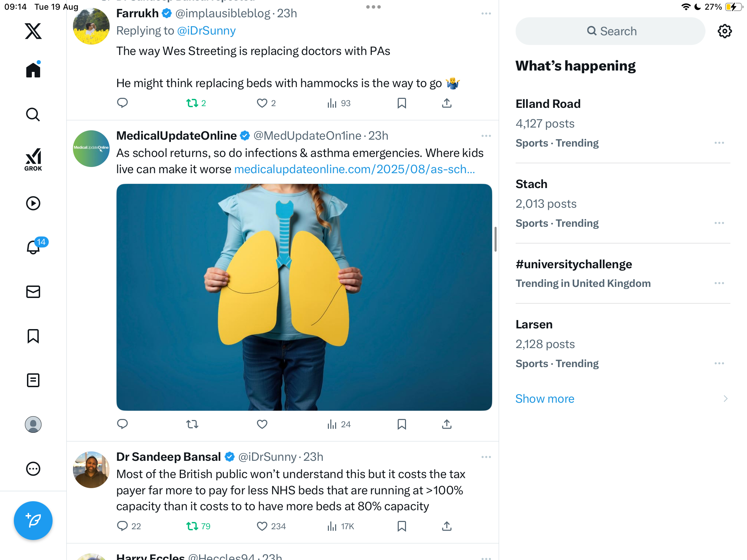Bookmark the MedicalUpdateOnline post
The height and width of the screenshot is (560, 747).
pyautogui.click(x=402, y=424)
